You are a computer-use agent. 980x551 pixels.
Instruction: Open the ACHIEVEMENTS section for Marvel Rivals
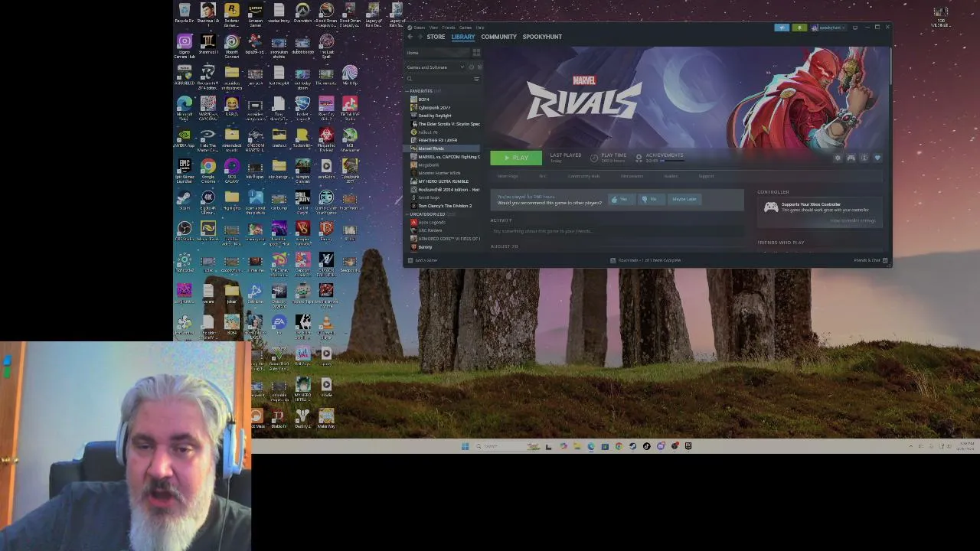(x=659, y=158)
